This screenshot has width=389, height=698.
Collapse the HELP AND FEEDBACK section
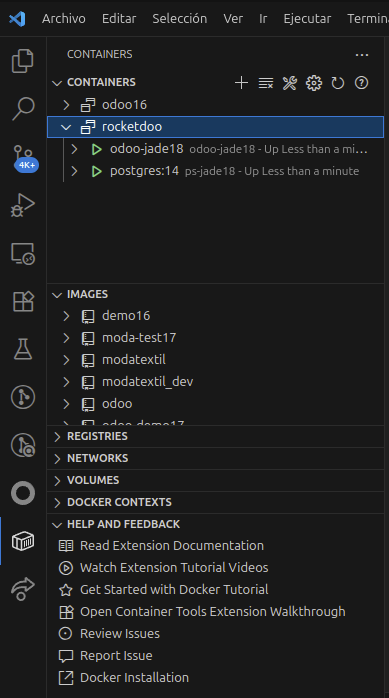click(57, 525)
